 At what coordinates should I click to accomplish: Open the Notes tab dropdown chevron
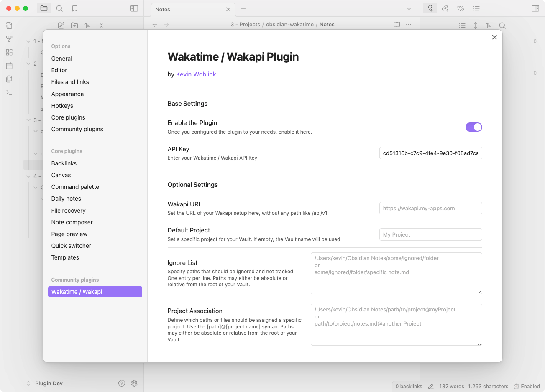tap(409, 9)
